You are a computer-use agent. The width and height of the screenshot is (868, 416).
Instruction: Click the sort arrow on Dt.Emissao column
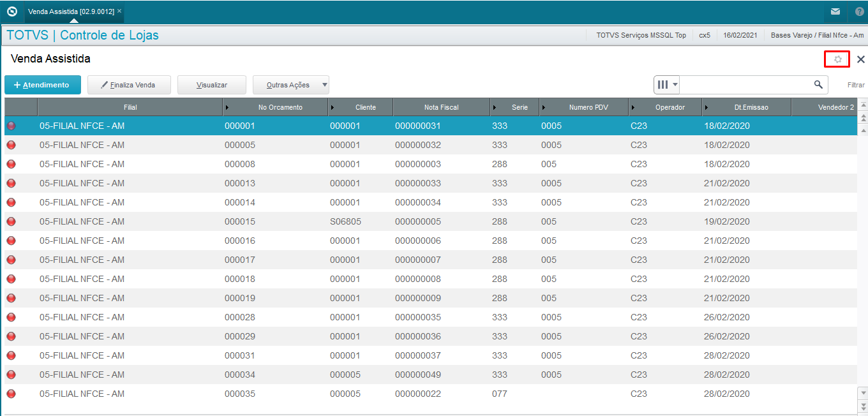click(x=707, y=107)
